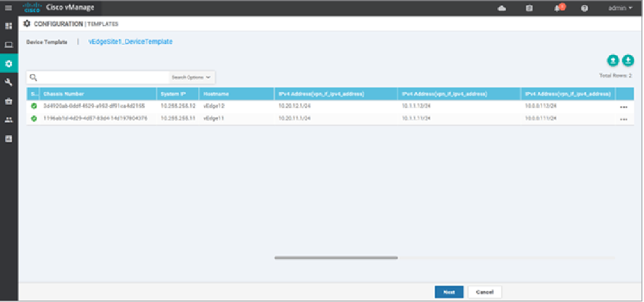The height and width of the screenshot is (302, 644).
Task: Click the search magnifier icon
Action: click(33, 77)
